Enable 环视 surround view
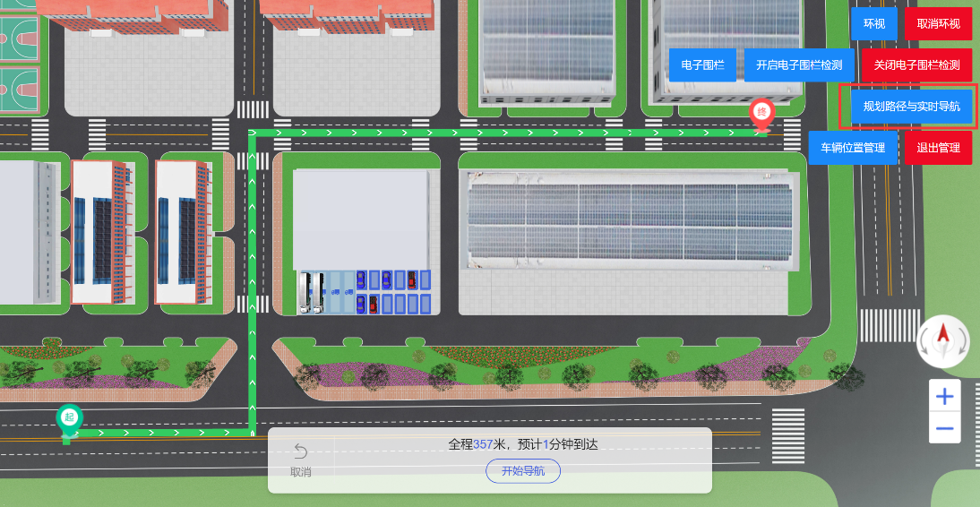The width and height of the screenshot is (980, 507). point(873,24)
